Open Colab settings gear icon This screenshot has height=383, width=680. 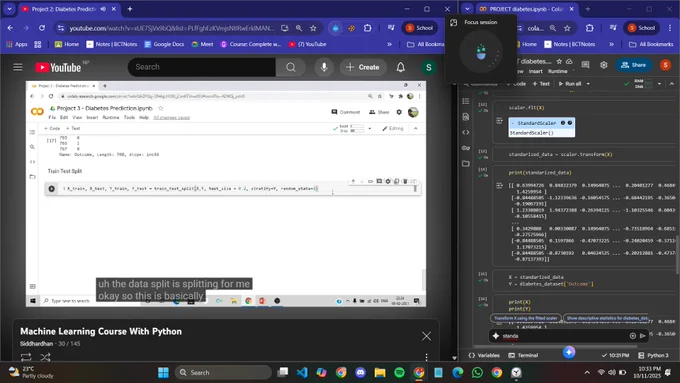pyautogui.click(x=604, y=65)
